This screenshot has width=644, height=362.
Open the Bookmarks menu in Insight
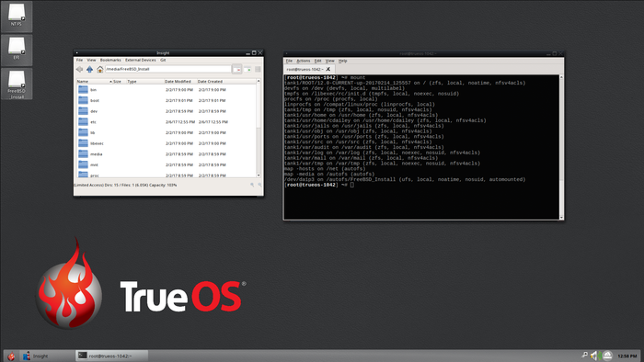110,60
